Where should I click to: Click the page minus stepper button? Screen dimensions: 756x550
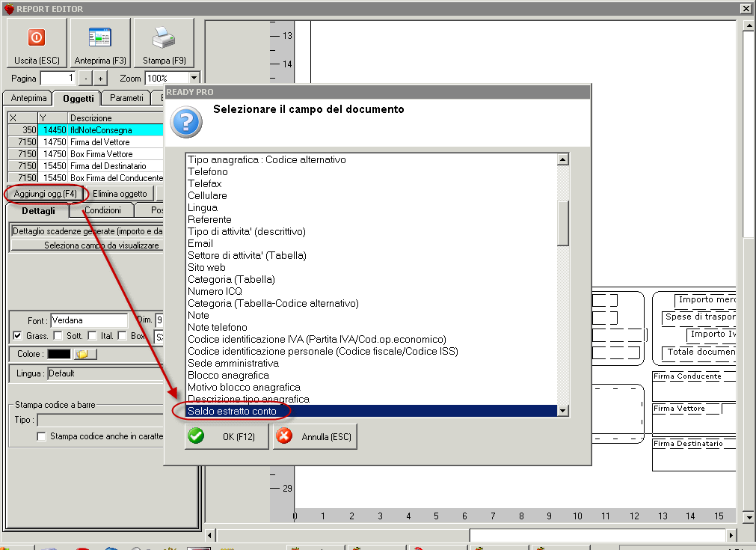click(85, 78)
